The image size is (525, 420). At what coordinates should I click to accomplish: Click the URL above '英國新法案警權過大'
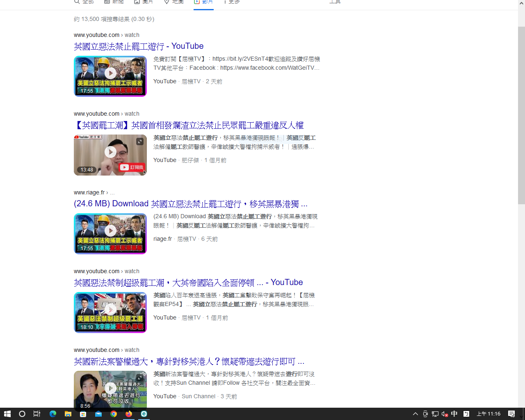107,350
